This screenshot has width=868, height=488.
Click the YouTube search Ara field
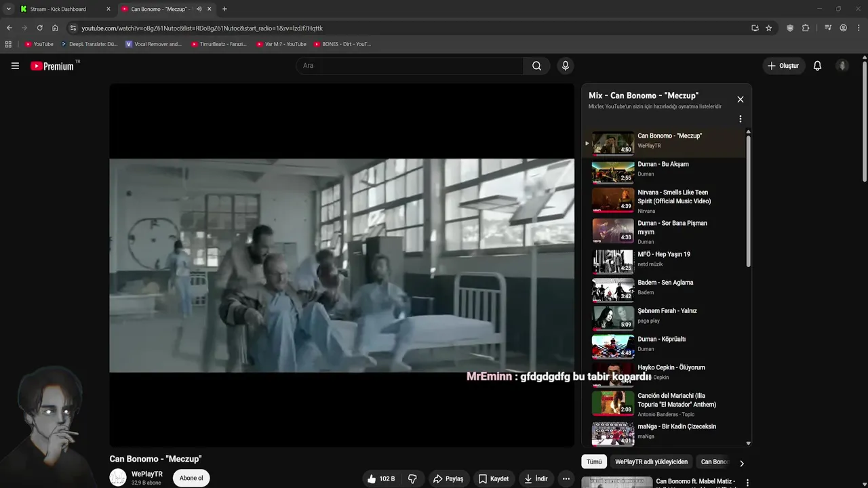point(409,66)
